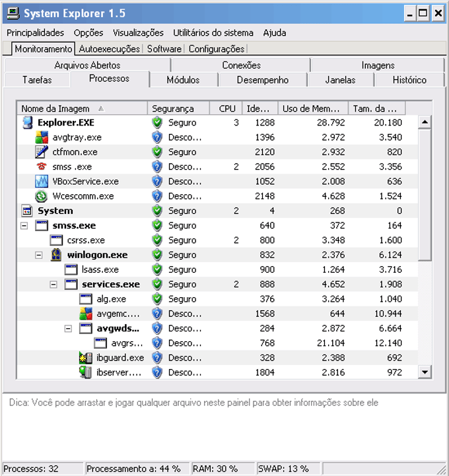449x476 pixels.
Task: Select the avgemc process icon
Action: point(86,314)
